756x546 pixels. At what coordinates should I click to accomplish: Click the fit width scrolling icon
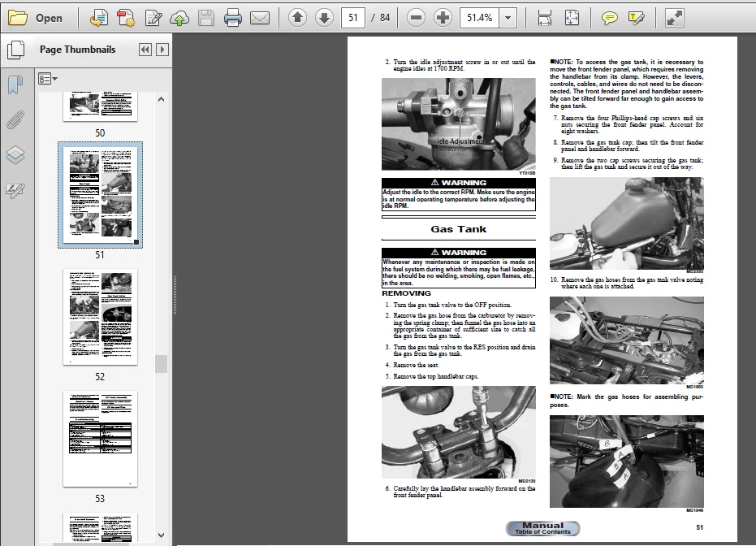544,19
